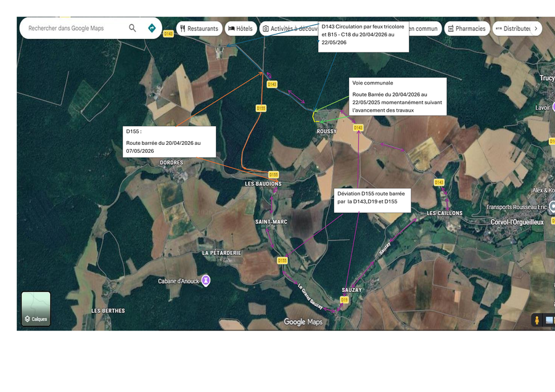This screenshot has width=555, height=392.
Task: Activate the Street View pegman icon
Action: [x=537, y=320]
